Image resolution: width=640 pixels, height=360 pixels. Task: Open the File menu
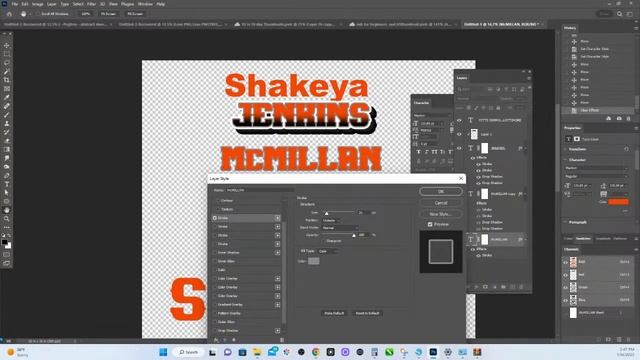click(x=14, y=4)
